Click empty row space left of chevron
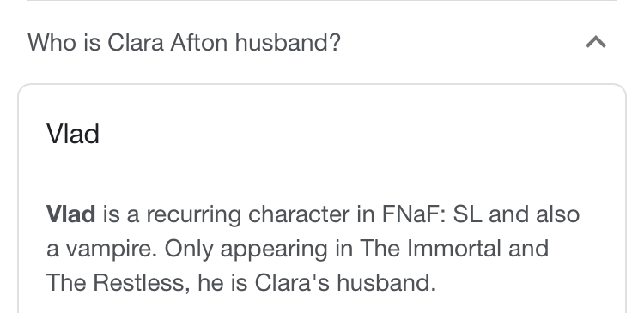644x313 pixels. point(460,42)
